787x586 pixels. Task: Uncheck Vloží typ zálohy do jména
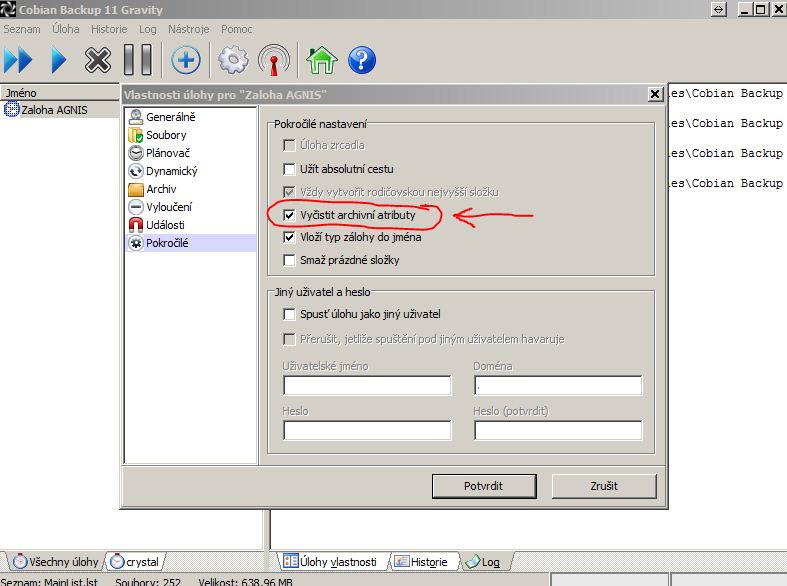click(x=289, y=237)
